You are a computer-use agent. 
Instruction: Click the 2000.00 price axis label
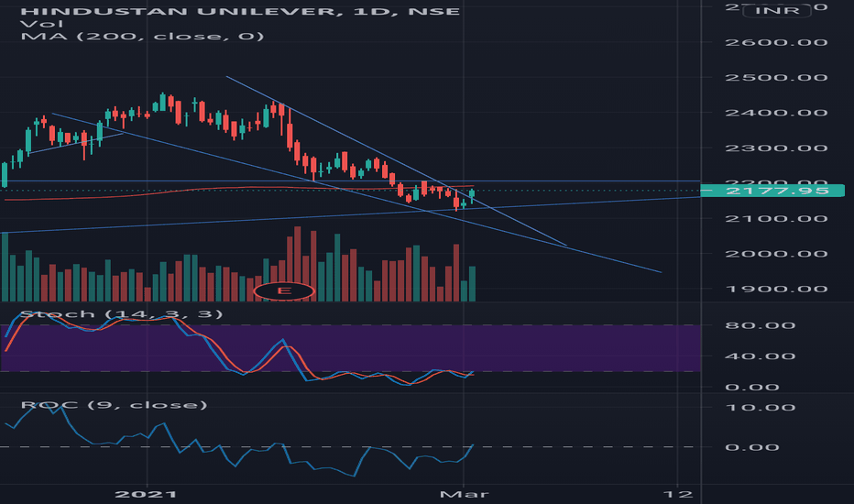pos(777,254)
